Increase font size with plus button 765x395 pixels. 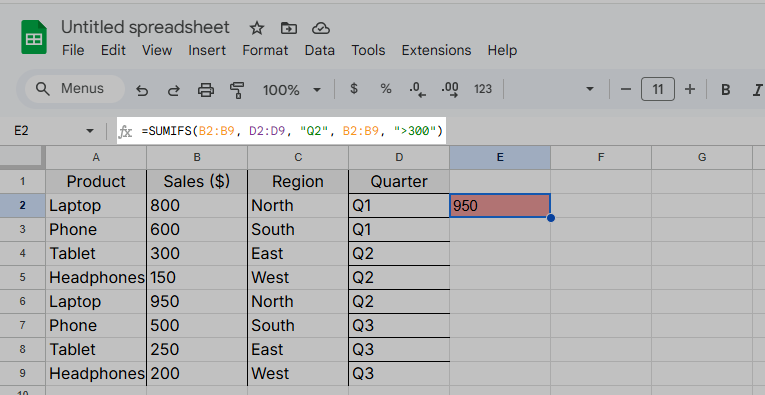pyautogui.click(x=690, y=89)
